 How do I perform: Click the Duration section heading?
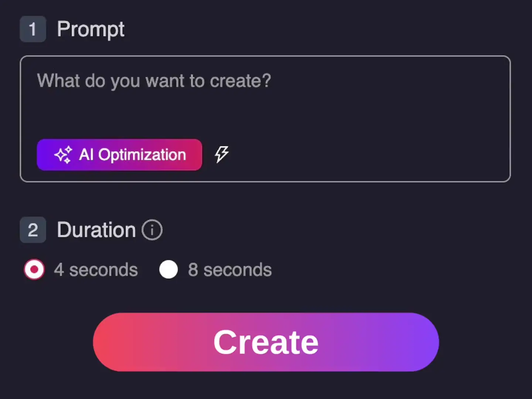click(x=96, y=230)
